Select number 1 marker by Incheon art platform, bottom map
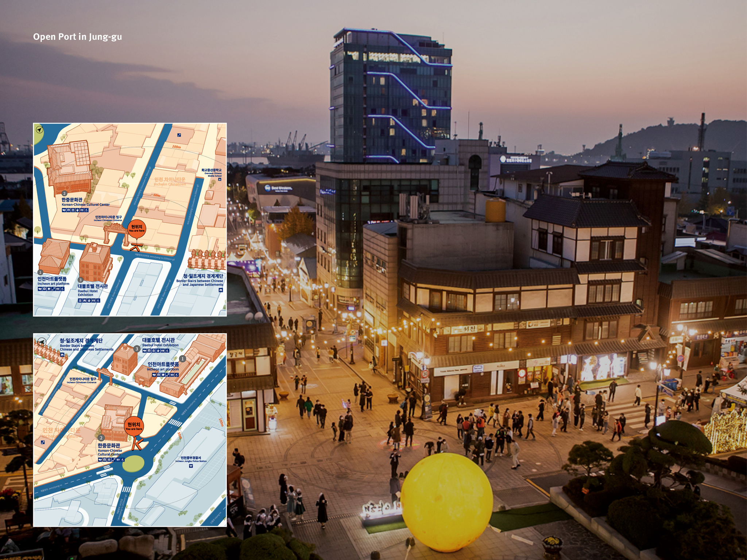Viewport: 747px width, 560px height. (x=183, y=359)
